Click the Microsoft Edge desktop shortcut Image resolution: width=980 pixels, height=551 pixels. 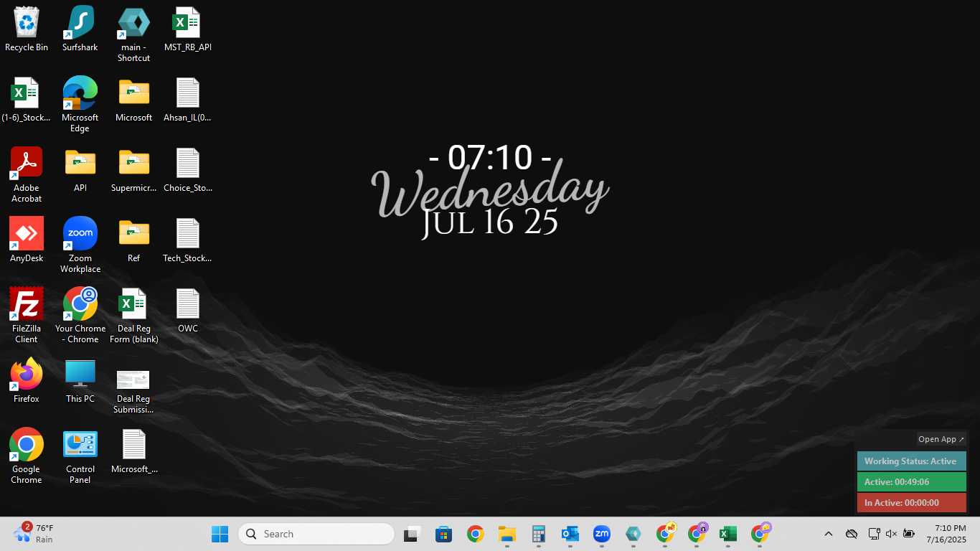pos(80,104)
